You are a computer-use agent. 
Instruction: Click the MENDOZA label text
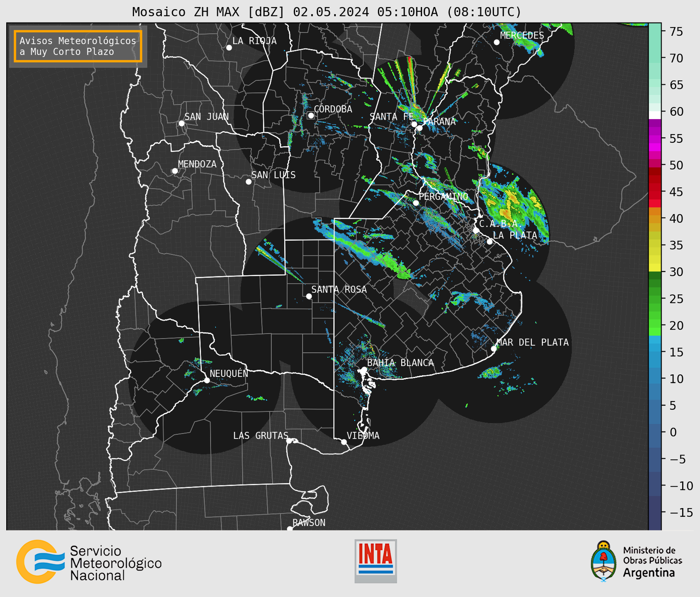tap(197, 164)
